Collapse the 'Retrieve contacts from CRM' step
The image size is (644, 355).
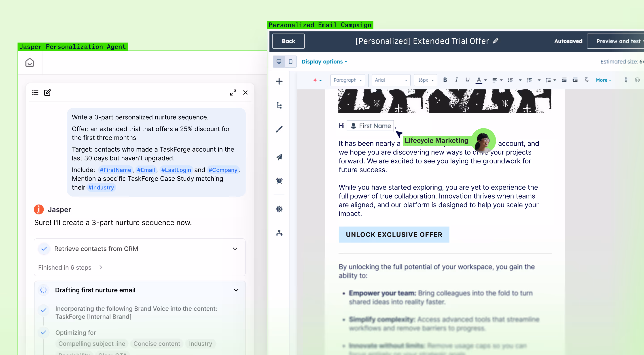pos(235,249)
